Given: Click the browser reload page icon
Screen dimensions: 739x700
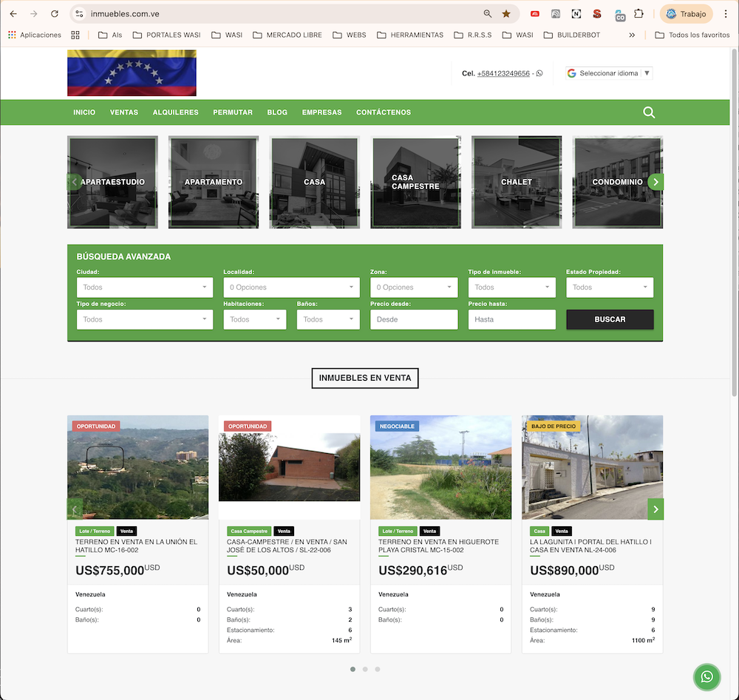Looking at the screenshot, I should coord(55,14).
